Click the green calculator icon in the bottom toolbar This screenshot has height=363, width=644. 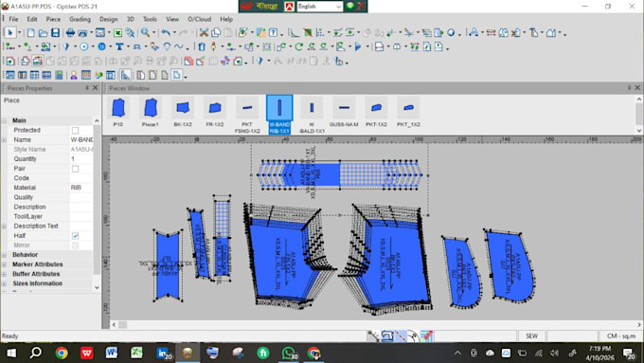[59, 75]
